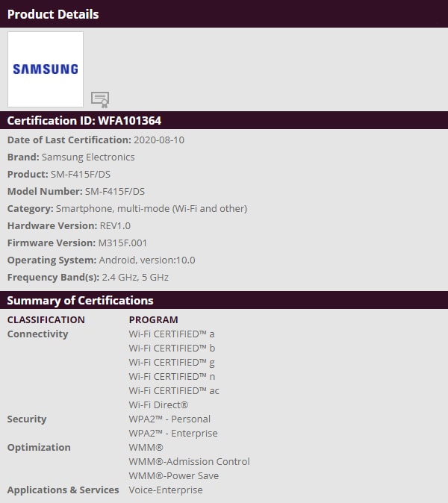Click the Samsung logo thumbnail
The width and height of the screenshot is (448, 503).
coord(46,69)
